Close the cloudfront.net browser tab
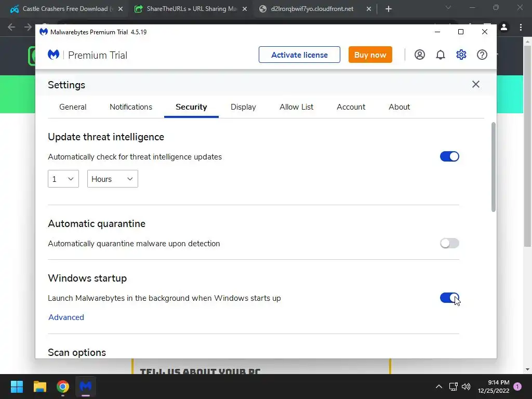The width and height of the screenshot is (532, 399). (369, 9)
